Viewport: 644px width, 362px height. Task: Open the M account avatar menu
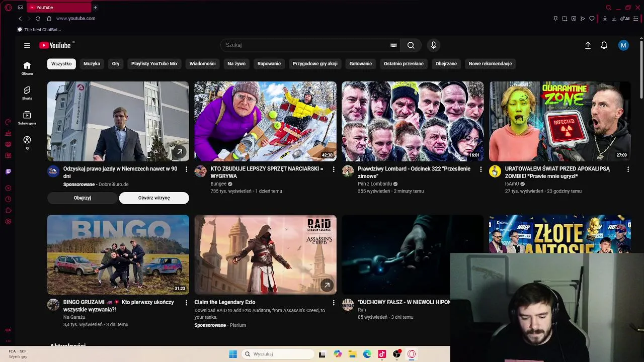[x=623, y=45]
